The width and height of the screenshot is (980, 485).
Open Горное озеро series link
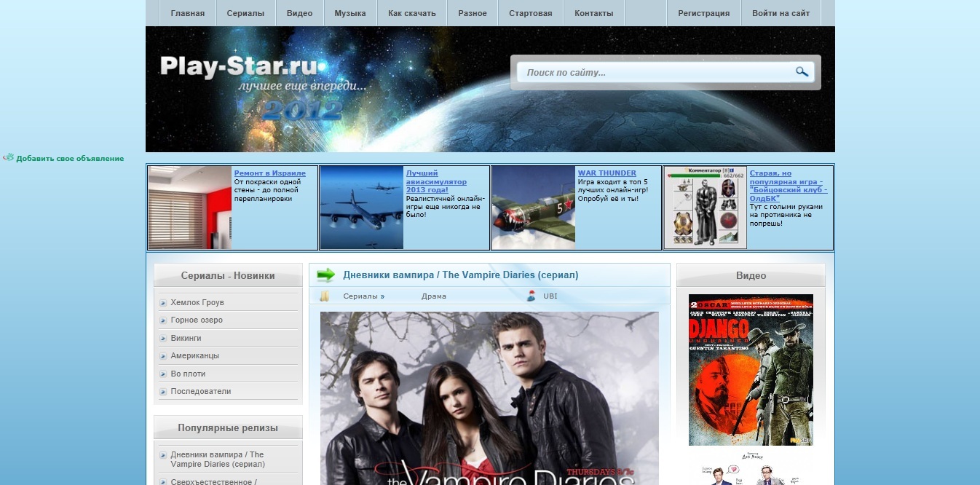[197, 320]
